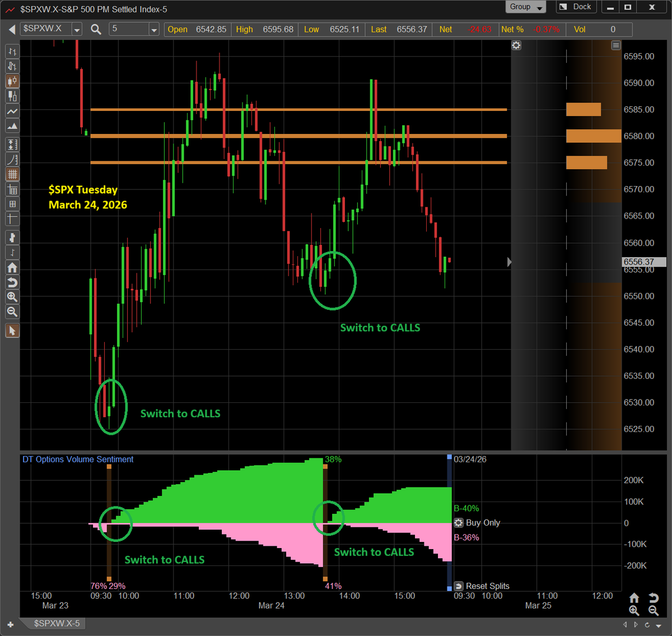Click the Buy Only label

483,523
